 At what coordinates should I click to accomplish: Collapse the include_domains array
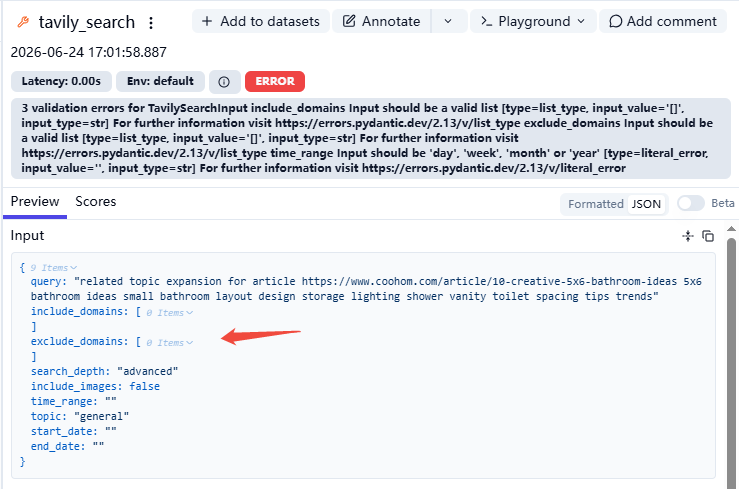coord(170,312)
